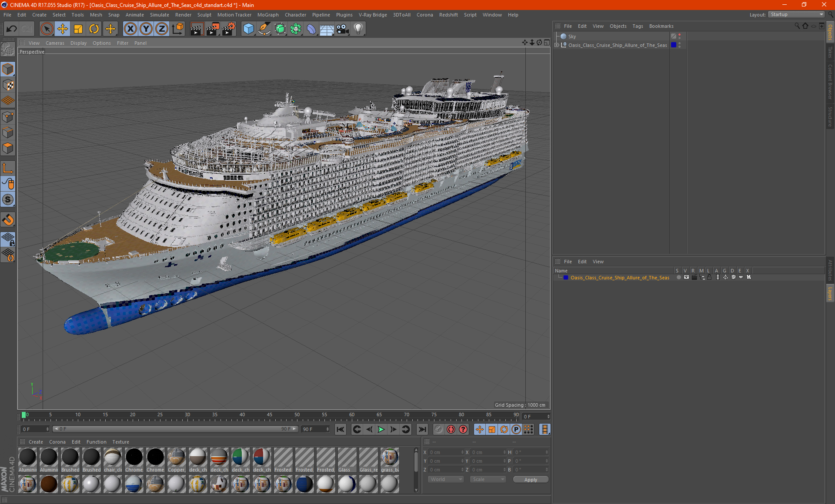Viewport: 835px width, 504px height.
Task: Open the World coordinate dropdown
Action: pos(446,479)
